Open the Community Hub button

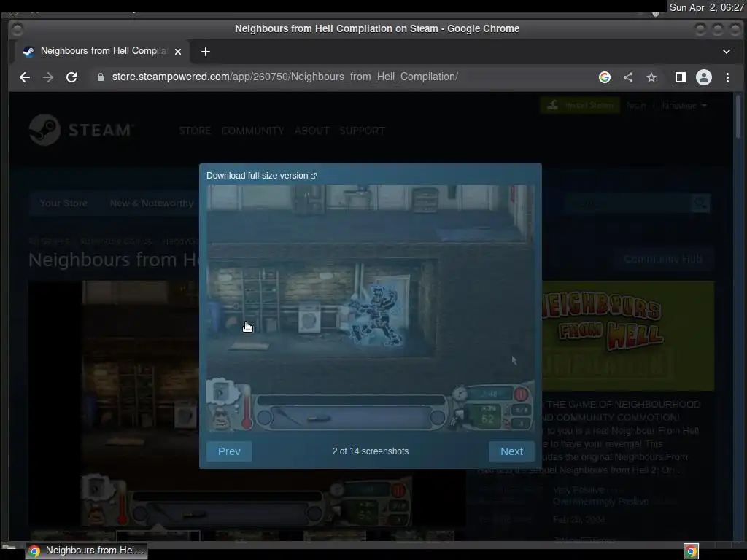pyautogui.click(x=662, y=259)
